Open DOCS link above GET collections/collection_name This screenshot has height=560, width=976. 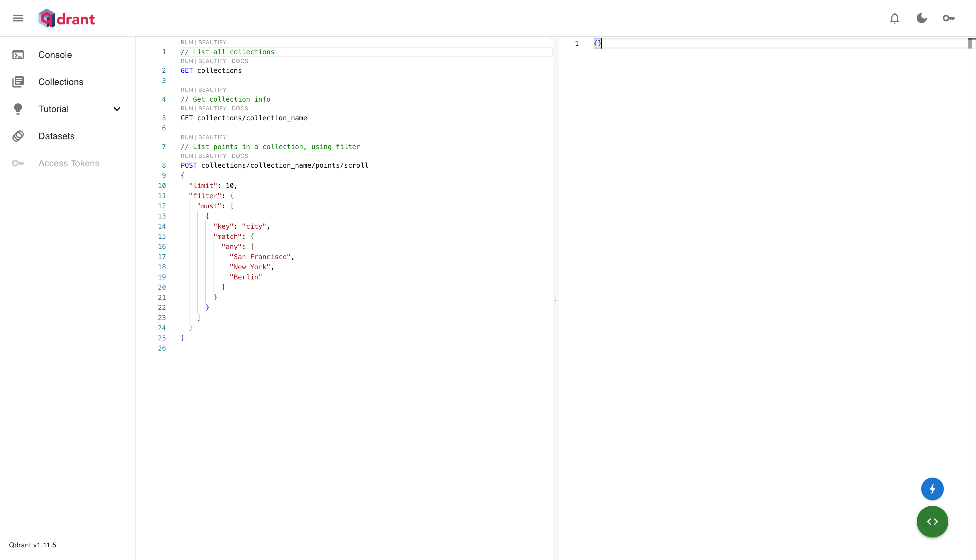(x=240, y=108)
